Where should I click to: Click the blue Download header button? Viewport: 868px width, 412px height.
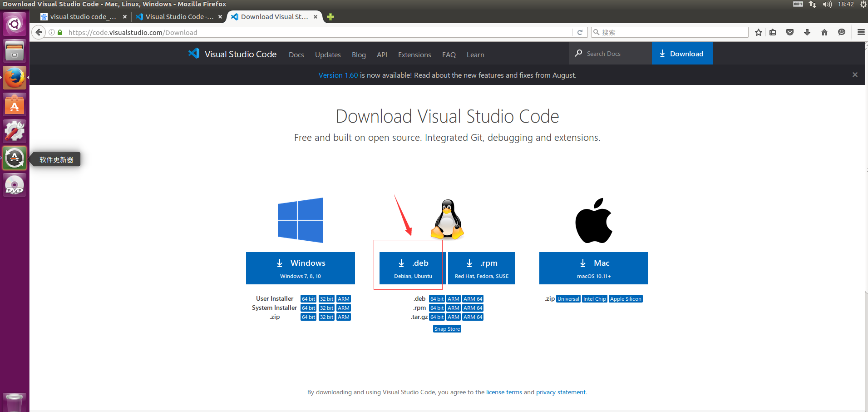(682, 53)
